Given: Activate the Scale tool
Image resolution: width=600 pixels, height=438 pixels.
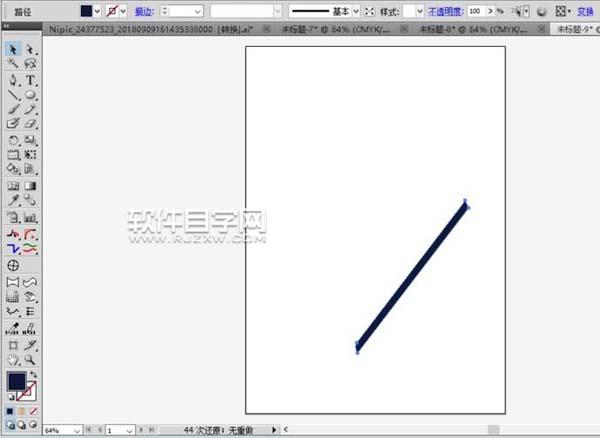Looking at the screenshot, I should point(30,140).
